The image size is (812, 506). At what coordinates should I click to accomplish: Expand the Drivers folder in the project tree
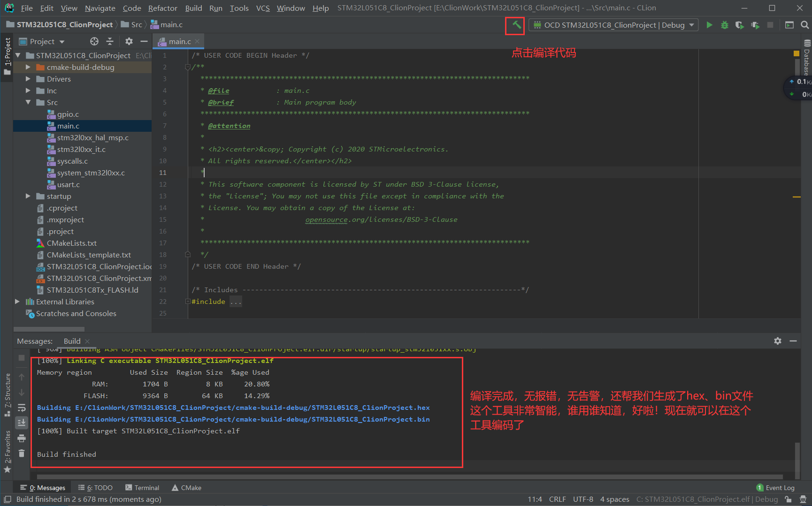tap(28, 79)
